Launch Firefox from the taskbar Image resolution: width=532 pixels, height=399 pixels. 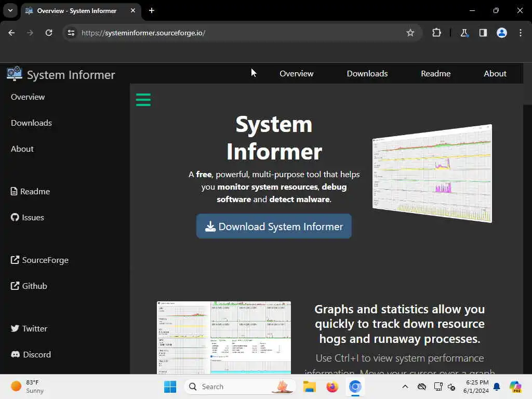pos(332,387)
